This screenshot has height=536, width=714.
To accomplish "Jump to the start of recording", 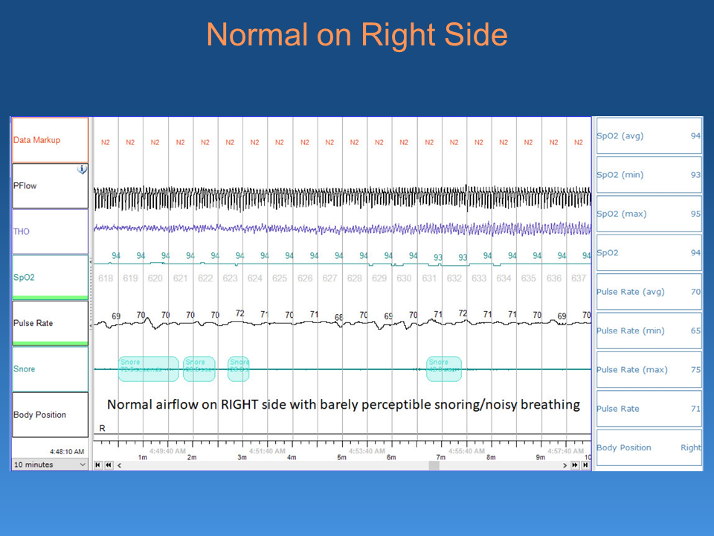I will click(96, 465).
